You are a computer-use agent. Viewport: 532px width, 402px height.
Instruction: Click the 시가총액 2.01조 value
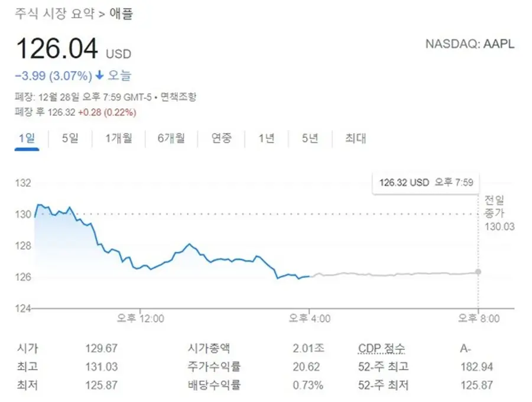[309, 348]
